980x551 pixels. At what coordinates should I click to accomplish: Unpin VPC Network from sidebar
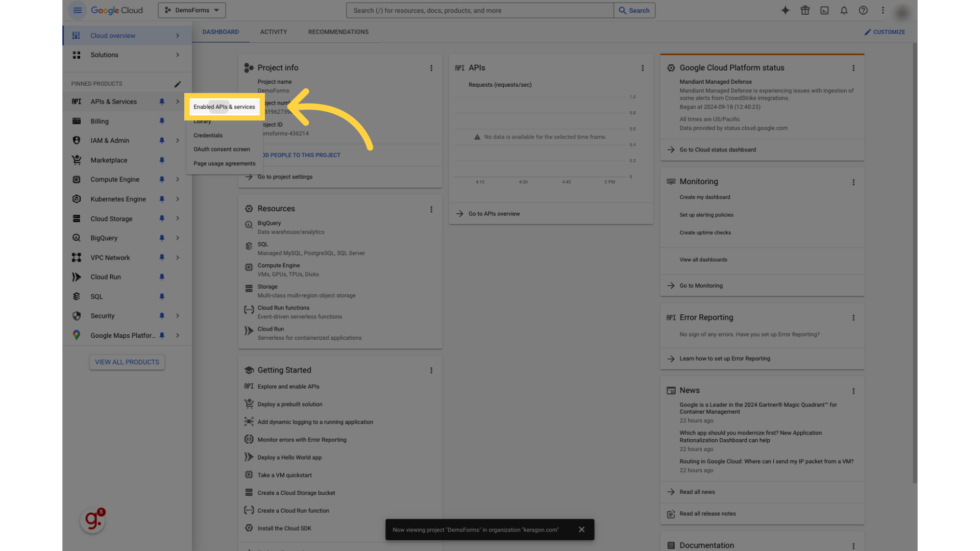(x=162, y=258)
